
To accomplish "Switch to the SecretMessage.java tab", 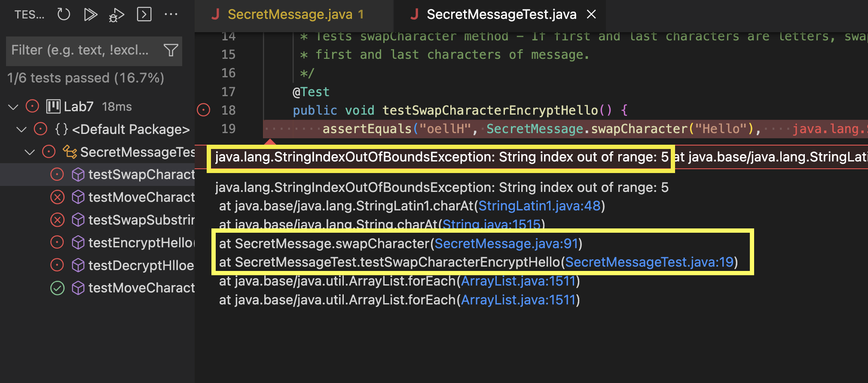I will (x=294, y=15).
